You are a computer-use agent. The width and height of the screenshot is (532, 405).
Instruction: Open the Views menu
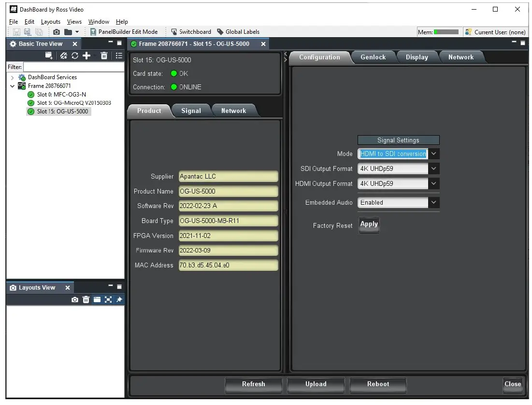(x=74, y=22)
